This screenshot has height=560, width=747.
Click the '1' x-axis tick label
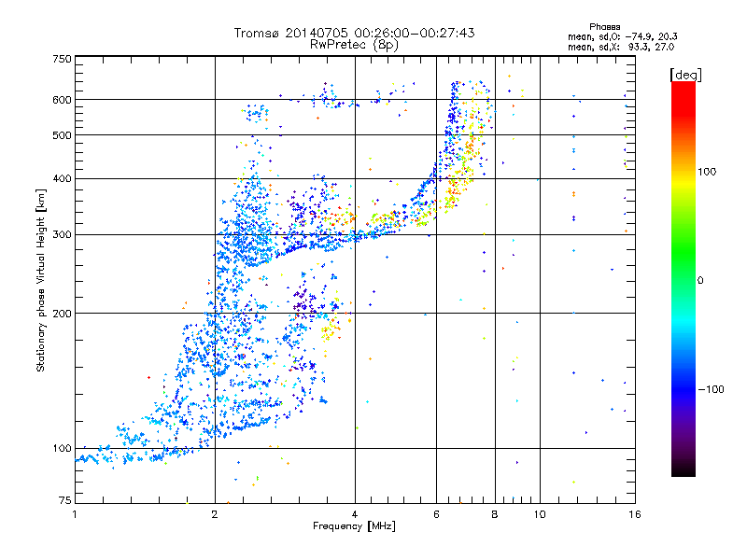pos(75,514)
